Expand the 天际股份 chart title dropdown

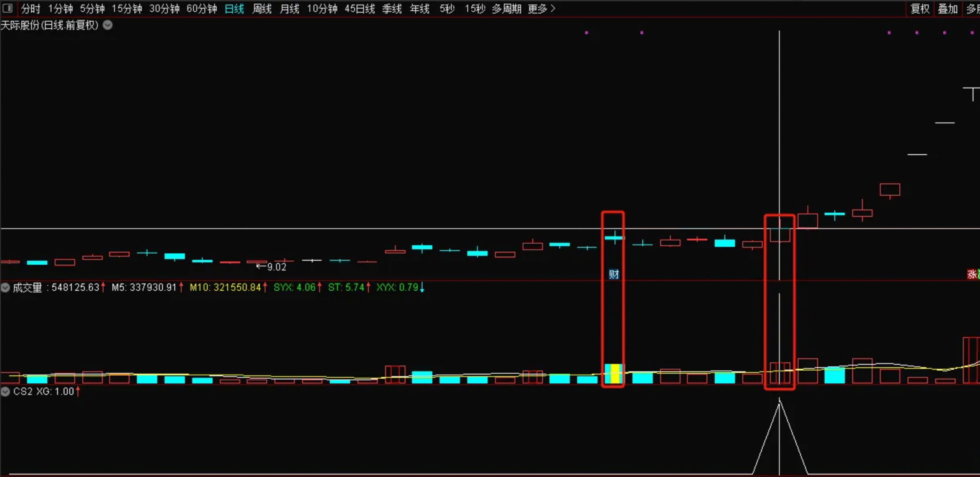(x=108, y=25)
